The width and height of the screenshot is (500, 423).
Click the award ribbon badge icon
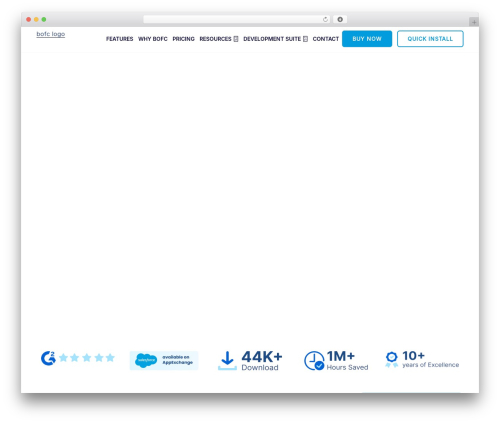click(392, 360)
